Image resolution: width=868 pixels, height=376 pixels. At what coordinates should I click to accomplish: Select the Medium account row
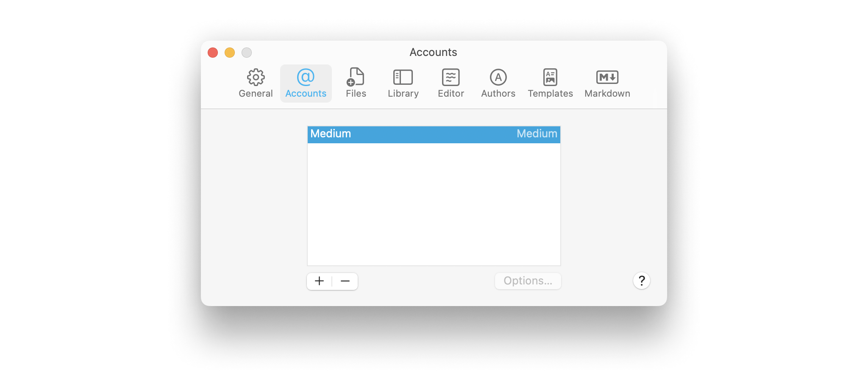tap(434, 134)
